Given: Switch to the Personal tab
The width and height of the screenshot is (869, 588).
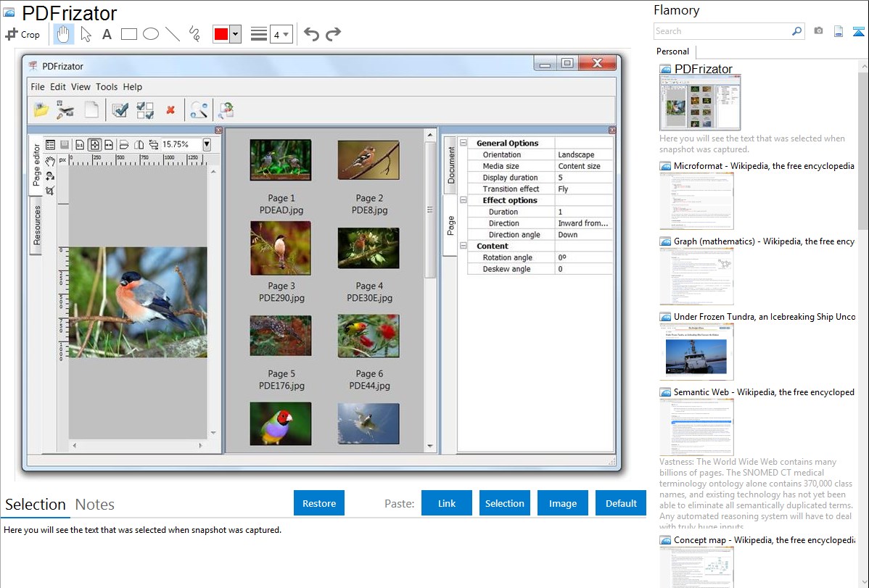Looking at the screenshot, I should click(673, 51).
